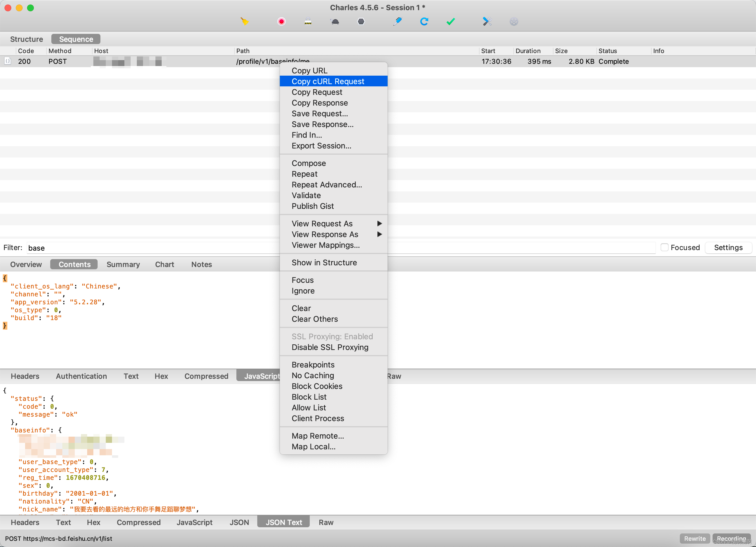Choose Disable SSL Proxying in context menu
Image resolution: width=756 pixels, height=547 pixels.
pyautogui.click(x=330, y=347)
